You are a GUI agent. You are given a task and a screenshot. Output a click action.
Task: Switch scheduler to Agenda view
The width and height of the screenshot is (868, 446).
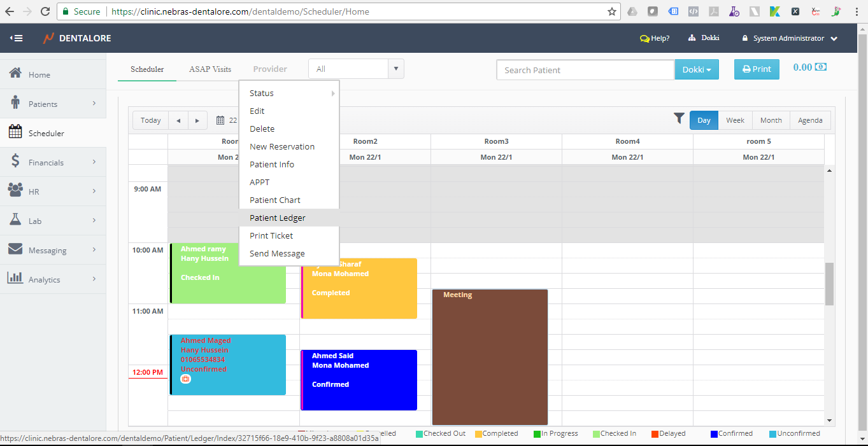810,120
